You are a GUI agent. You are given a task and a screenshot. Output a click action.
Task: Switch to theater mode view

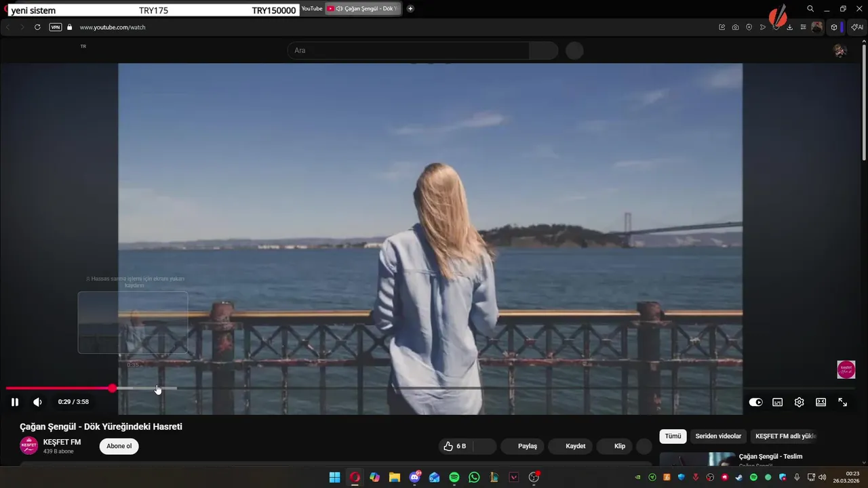(x=821, y=402)
